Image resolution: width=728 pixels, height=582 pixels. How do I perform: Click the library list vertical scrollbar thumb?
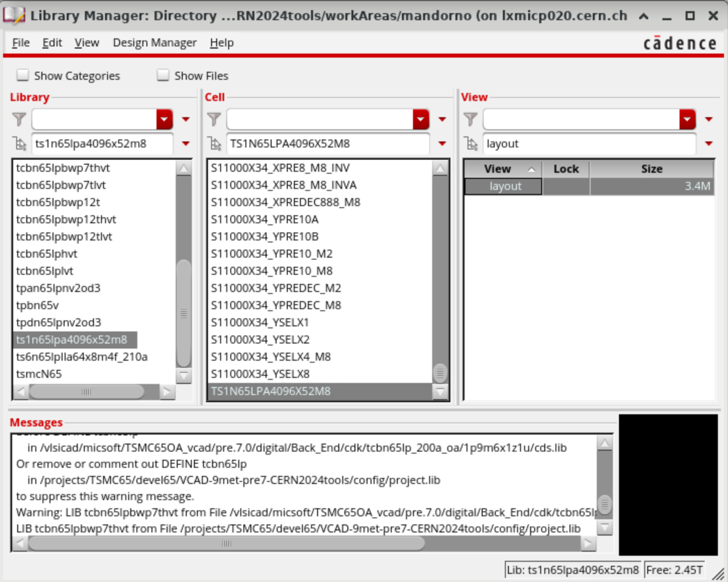(184, 313)
